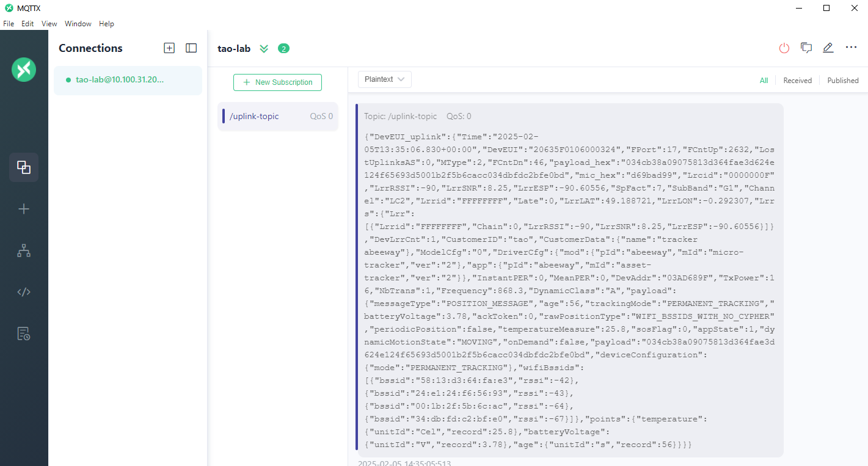Disconnect tao-lab with the power icon
This screenshot has height=466, width=868.
[x=784, y=48]
